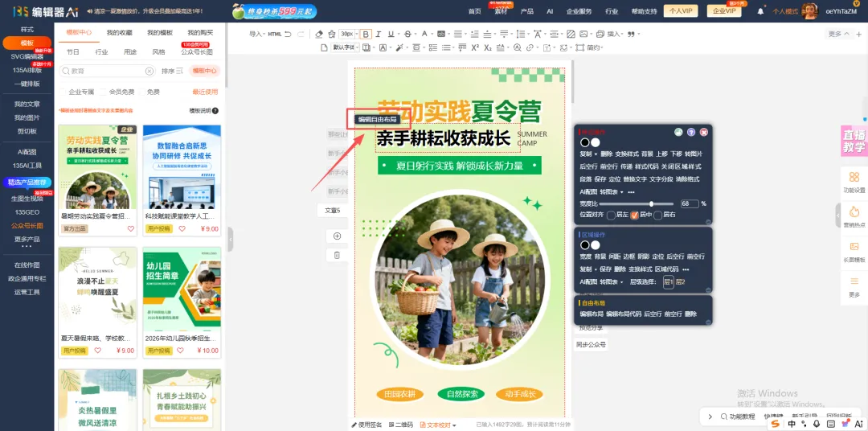868x431 pixels.
Task: Select the 居右 alignment option
Action: click(657, 215)
